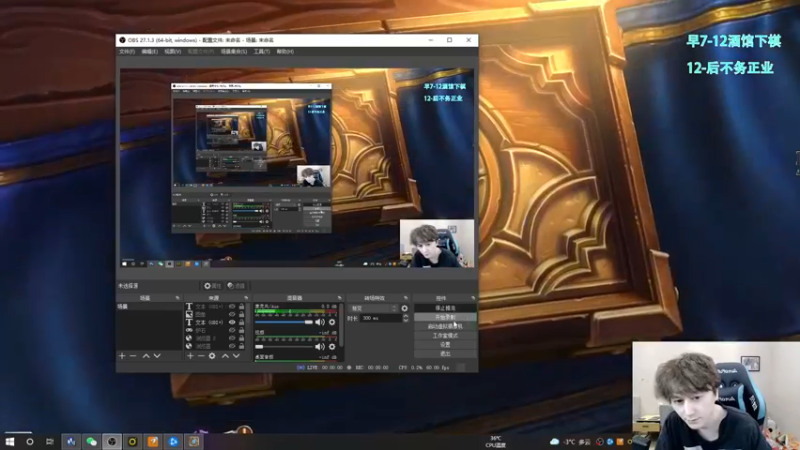Click weather cloud icon in system tray

(555, 441)
